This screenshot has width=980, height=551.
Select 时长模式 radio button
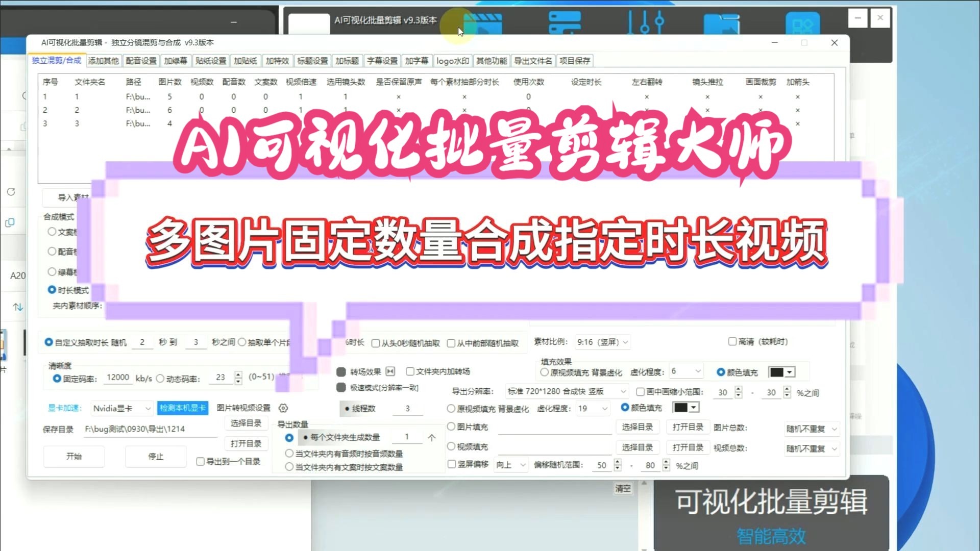[52, 290]
